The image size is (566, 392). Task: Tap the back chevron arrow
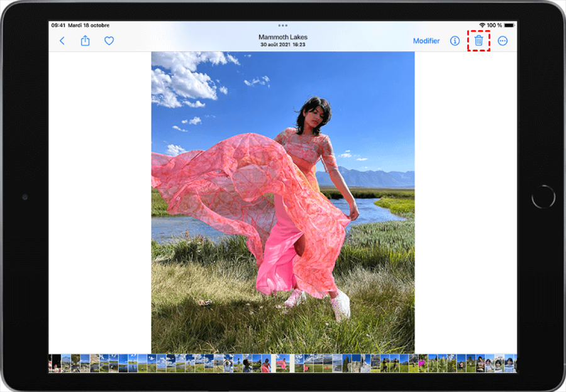pyautogui.click(x=62, y=41)
